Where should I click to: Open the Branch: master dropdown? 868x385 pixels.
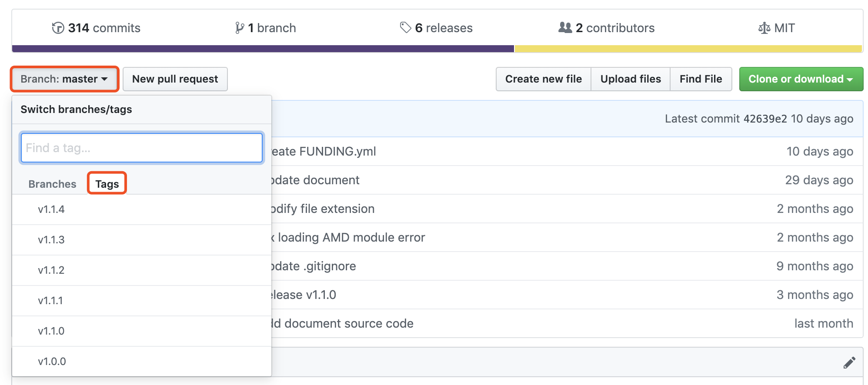pos(64,79)
